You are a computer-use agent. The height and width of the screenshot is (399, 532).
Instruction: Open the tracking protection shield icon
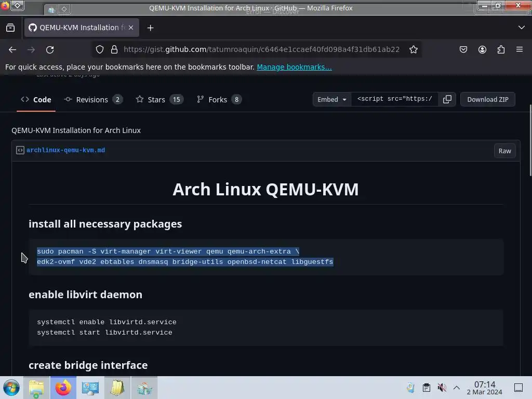[x=99, y=49]
